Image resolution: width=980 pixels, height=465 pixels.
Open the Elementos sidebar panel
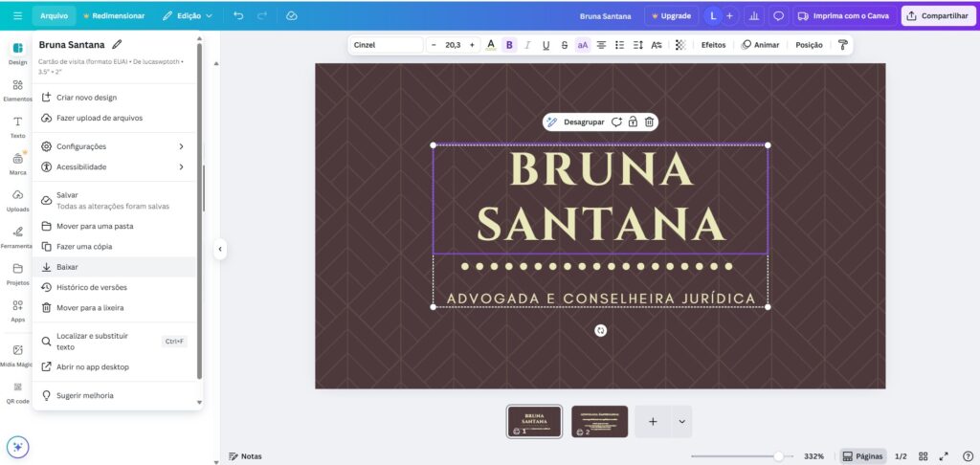(17, 89)
